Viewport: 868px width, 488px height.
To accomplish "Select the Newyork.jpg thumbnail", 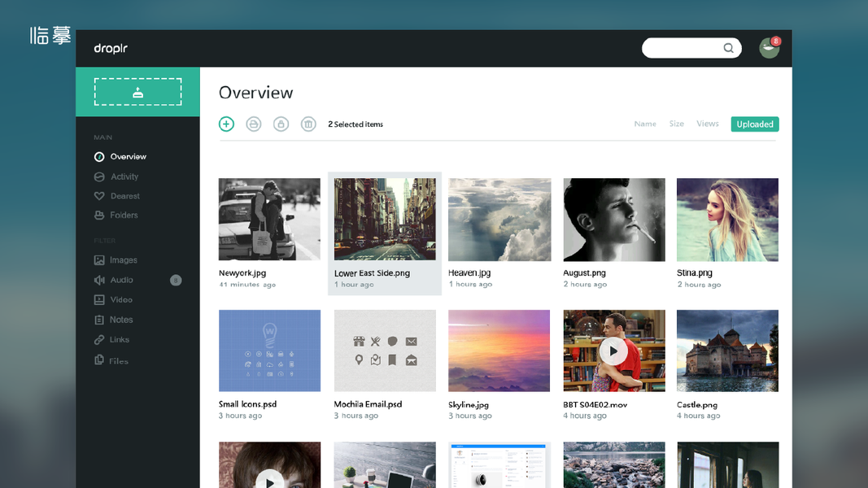I will (269, 219).
